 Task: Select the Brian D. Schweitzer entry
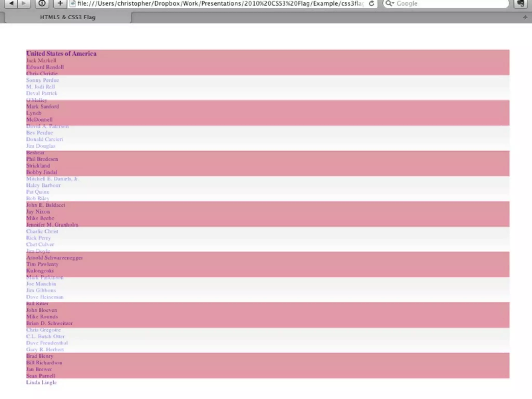(x=49, y=323)
